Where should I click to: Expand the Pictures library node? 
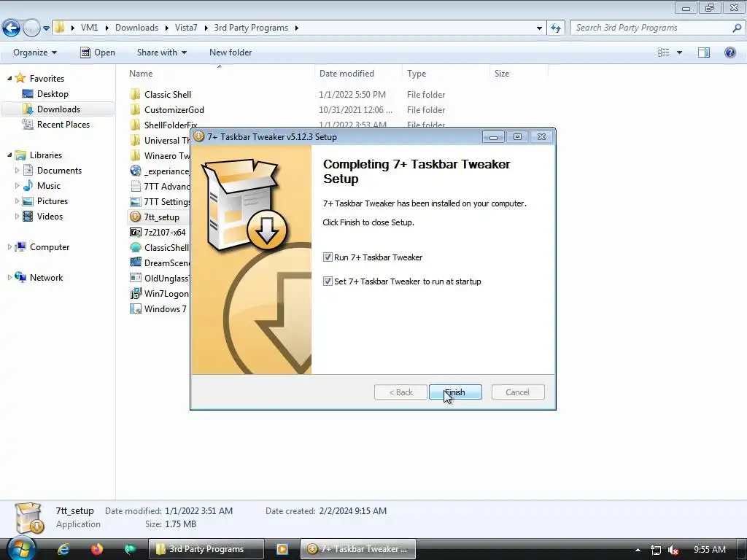click(x=18, y=201)
